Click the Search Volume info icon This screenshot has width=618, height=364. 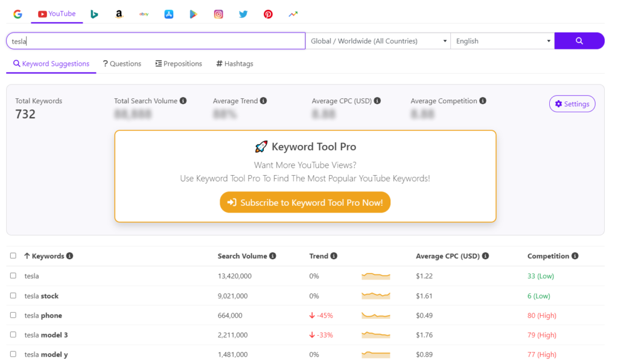pyautogui.click(x=273, y=256)
